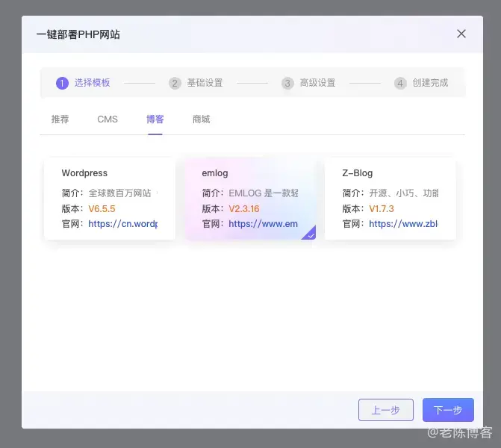501x448 pixels.
Task: Click the 创建完成 step label
Action: pos(430,83)
